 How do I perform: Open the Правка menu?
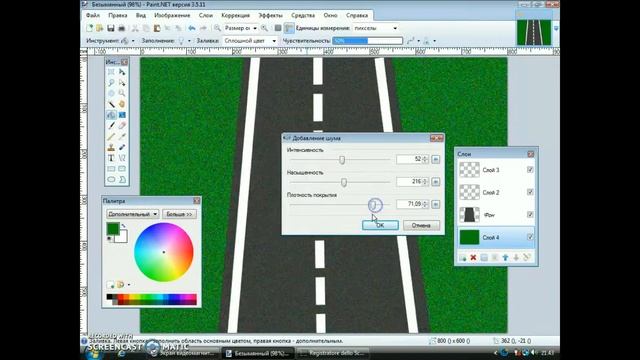[118, 15]
